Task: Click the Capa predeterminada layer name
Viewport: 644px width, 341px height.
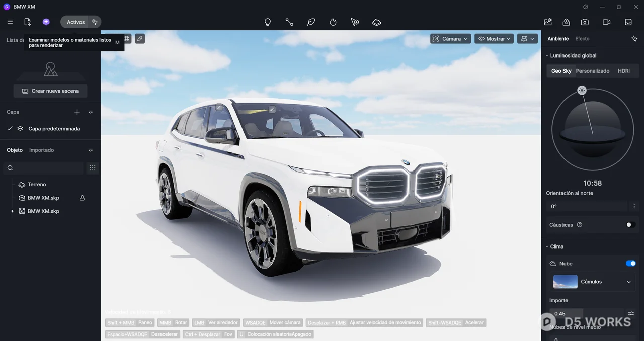Action: 54,129
